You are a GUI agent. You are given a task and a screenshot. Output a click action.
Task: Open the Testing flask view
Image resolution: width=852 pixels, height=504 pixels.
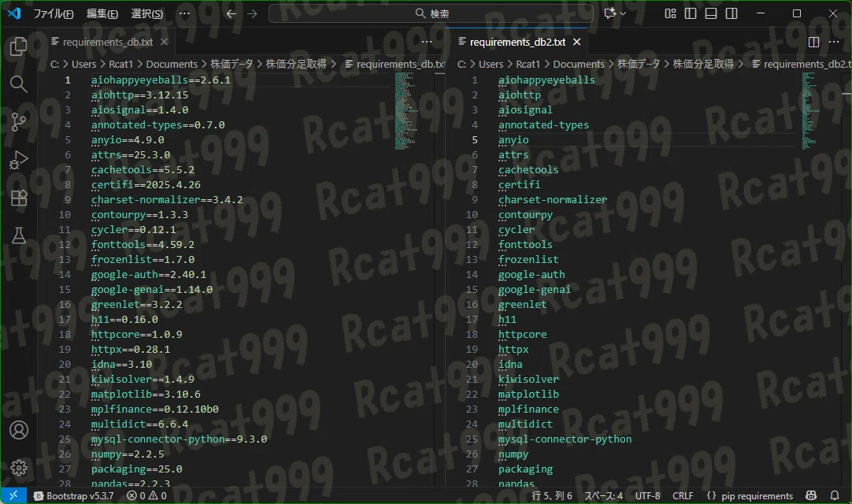tap(18, 235)
